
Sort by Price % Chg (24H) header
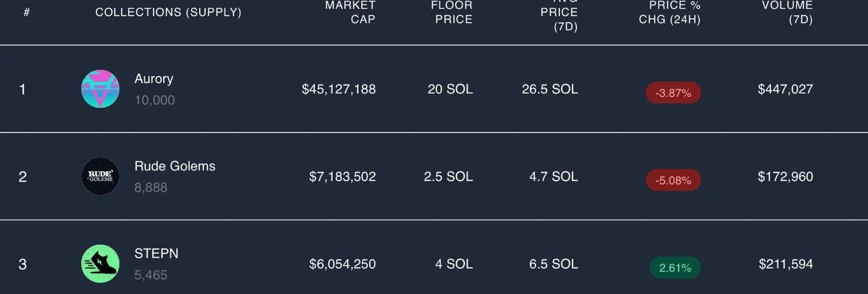pos(670,12)
